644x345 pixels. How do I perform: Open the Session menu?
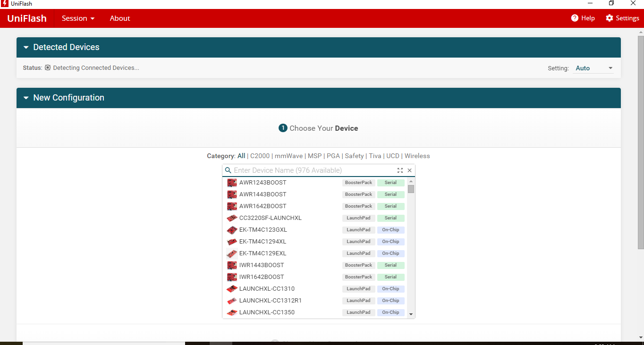(x=78, y=18)
